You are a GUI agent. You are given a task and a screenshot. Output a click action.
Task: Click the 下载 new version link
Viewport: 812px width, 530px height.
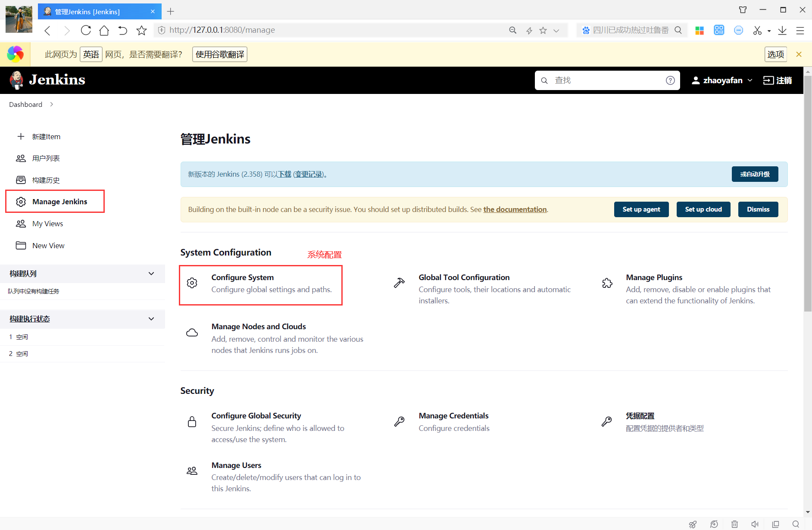pyautogui.click(x=284, y=174)
